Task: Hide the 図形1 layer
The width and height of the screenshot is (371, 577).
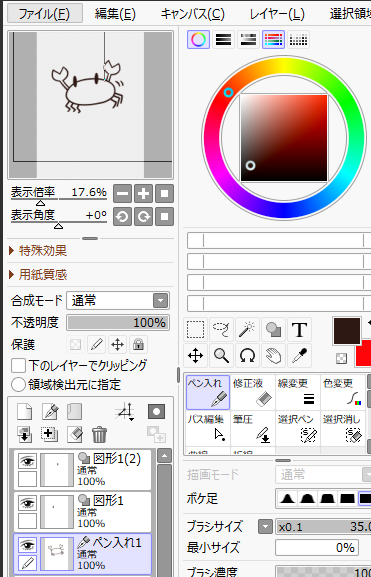Action: pyautogui.click(x=27, y=503)
